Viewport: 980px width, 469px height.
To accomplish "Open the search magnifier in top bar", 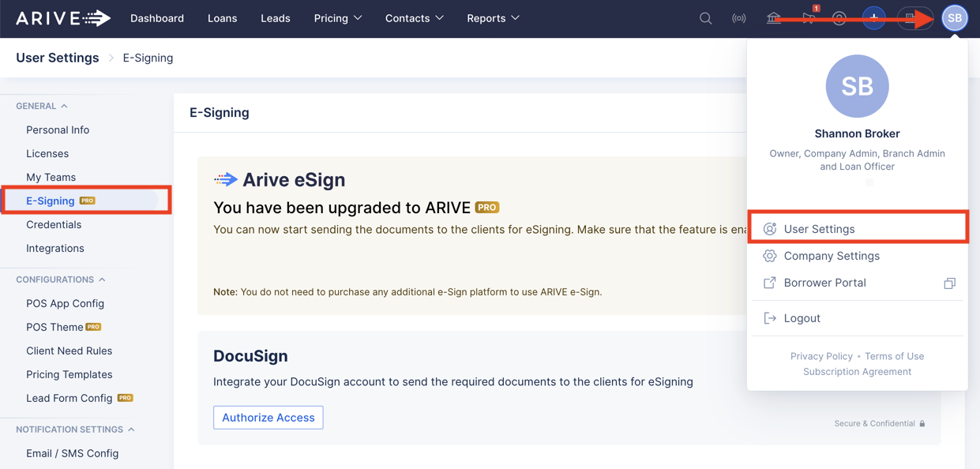I will (706, 18).
